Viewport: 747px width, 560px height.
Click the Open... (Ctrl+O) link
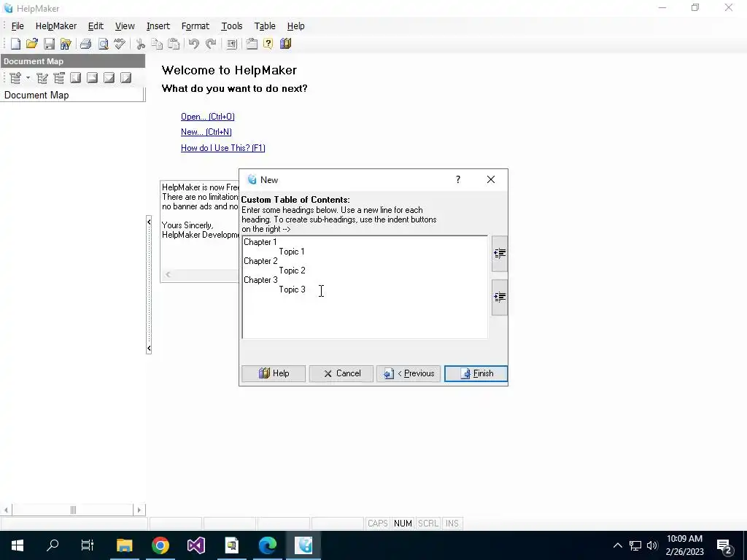(x=208, y=117)
